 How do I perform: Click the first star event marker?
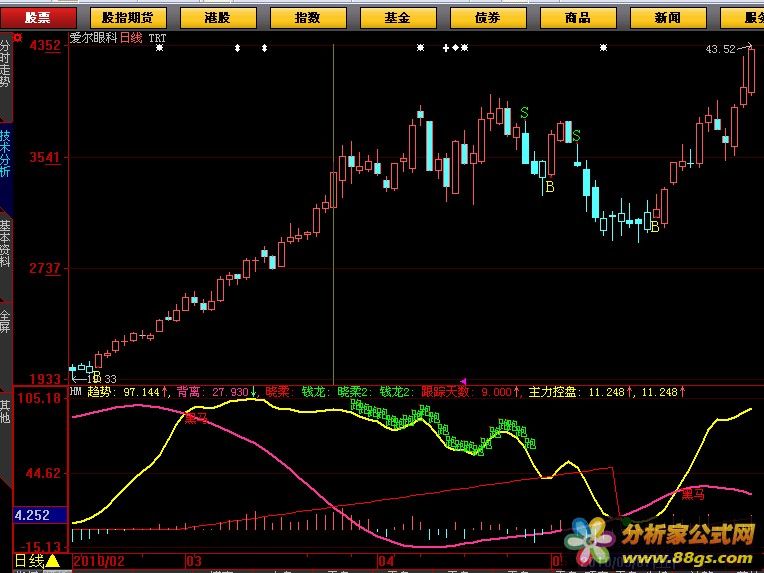pos(159,48)
